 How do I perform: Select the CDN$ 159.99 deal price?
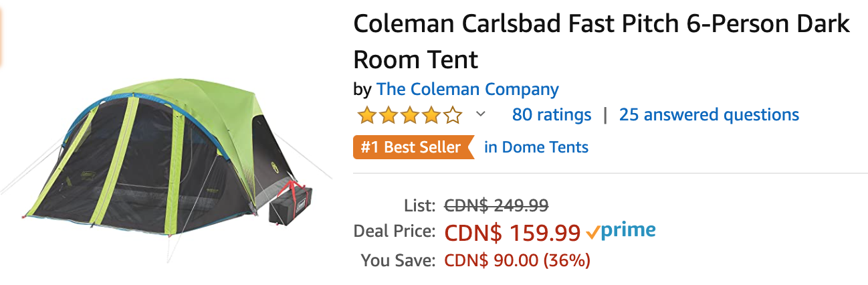513,233
